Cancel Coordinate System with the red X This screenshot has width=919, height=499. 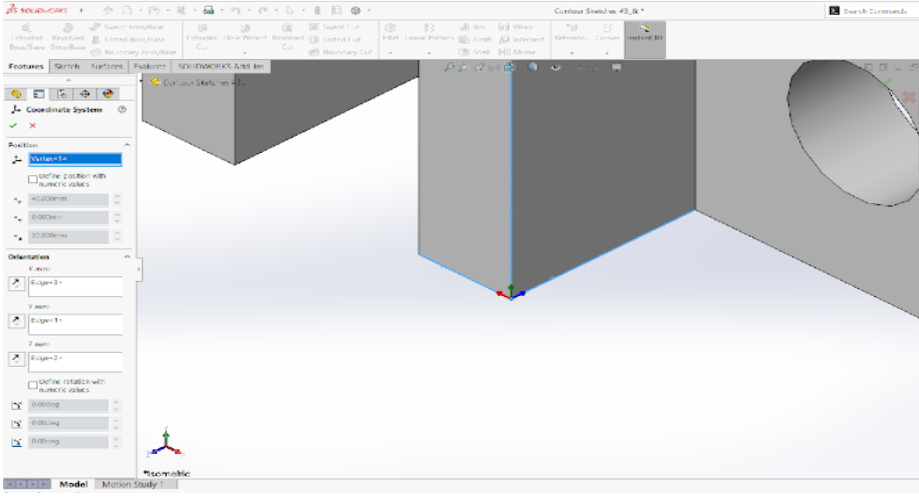coord(32,125)
